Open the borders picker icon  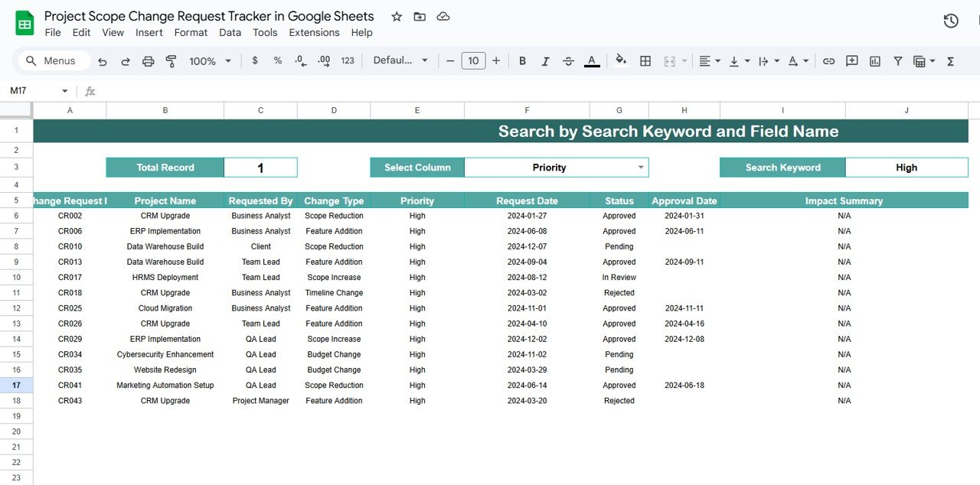(x=645, y=60)
